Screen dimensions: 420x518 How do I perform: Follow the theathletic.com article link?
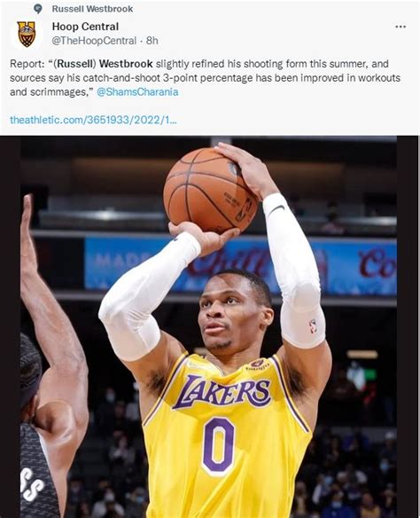(x=93, y=120)
